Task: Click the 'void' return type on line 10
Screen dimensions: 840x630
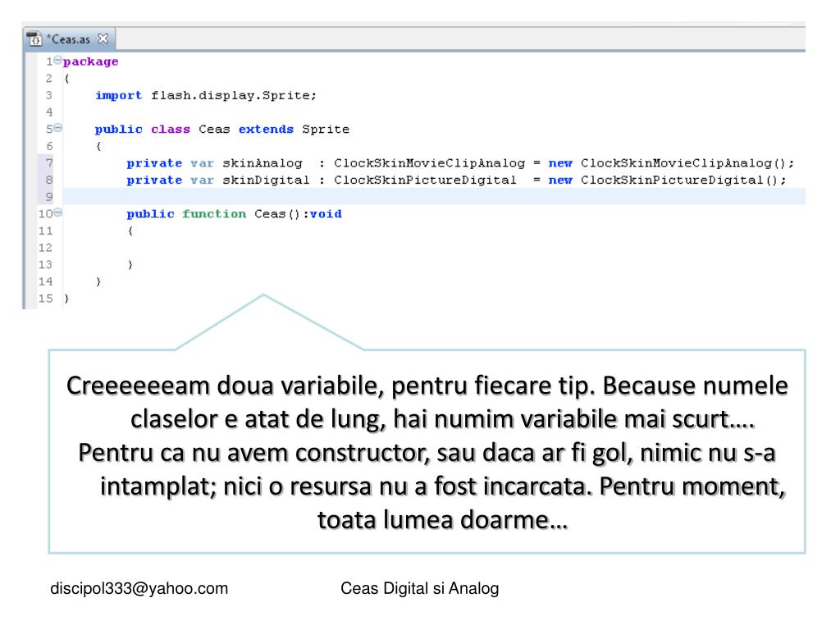Action: coord(326,214)
